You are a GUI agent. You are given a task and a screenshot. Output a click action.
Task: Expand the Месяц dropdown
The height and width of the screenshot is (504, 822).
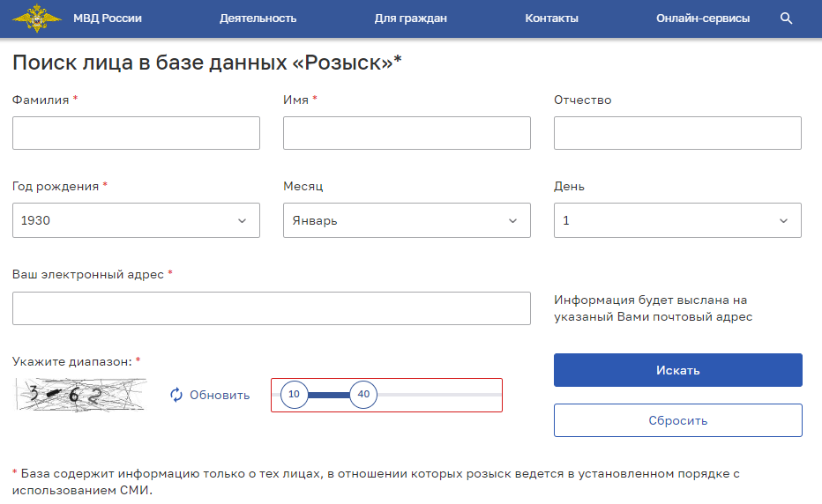tap(407, 220)
